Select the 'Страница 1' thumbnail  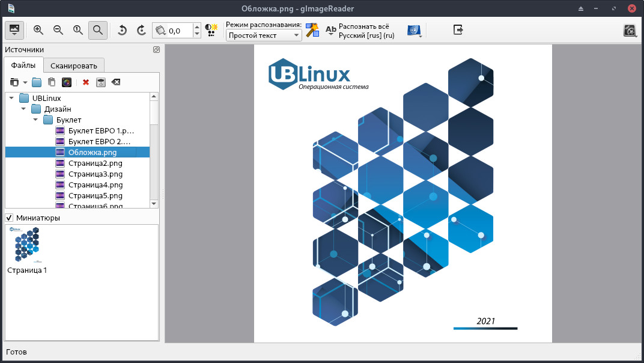pyautogui.click(x=27, y=250)
